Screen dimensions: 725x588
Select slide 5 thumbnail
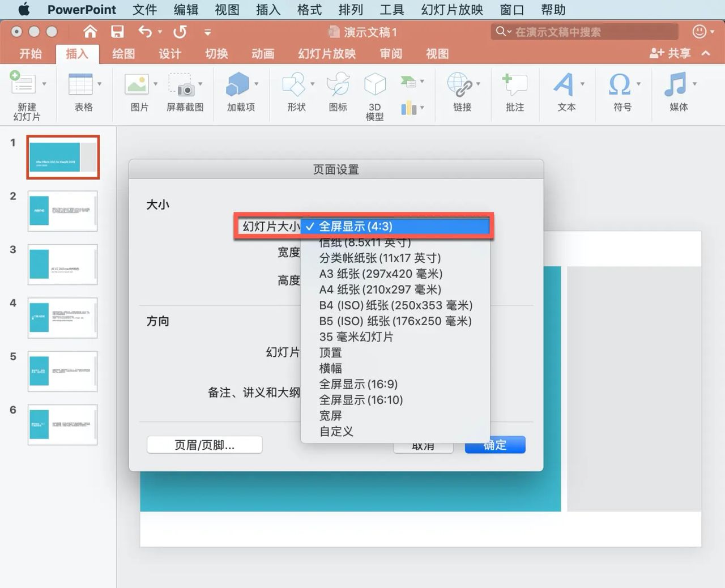pos(63,371)
